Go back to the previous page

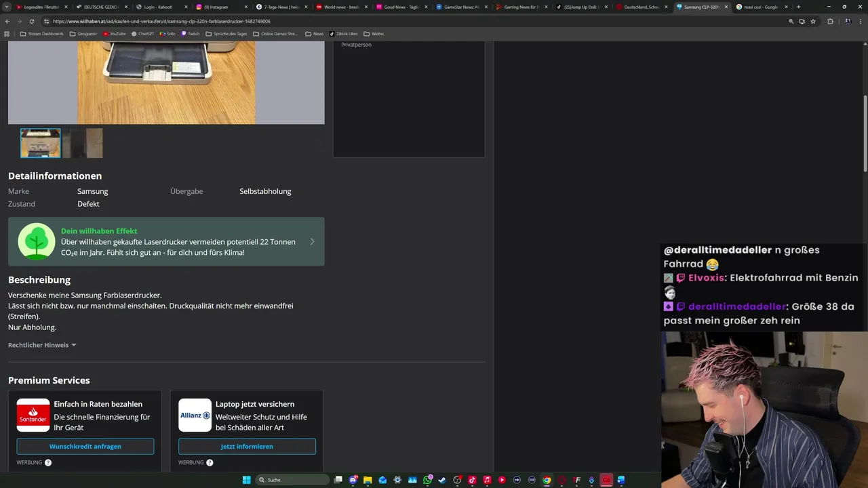tap(7, 21)
